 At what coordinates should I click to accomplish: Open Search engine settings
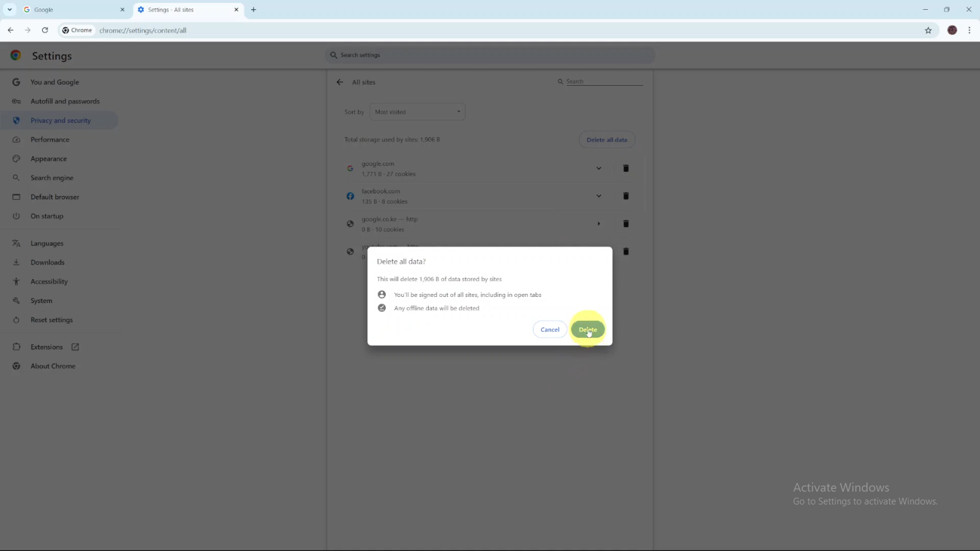[51, 178]
